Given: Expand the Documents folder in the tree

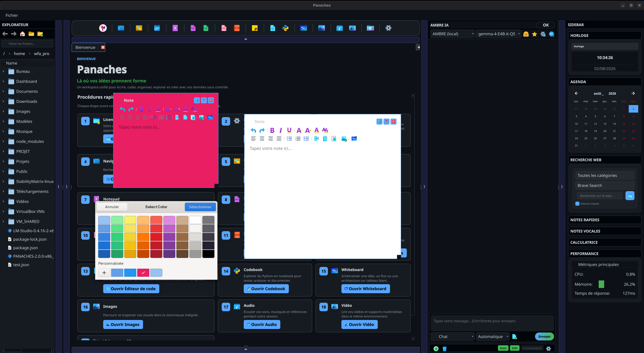Looking at the screenshot, I should 3,91.
